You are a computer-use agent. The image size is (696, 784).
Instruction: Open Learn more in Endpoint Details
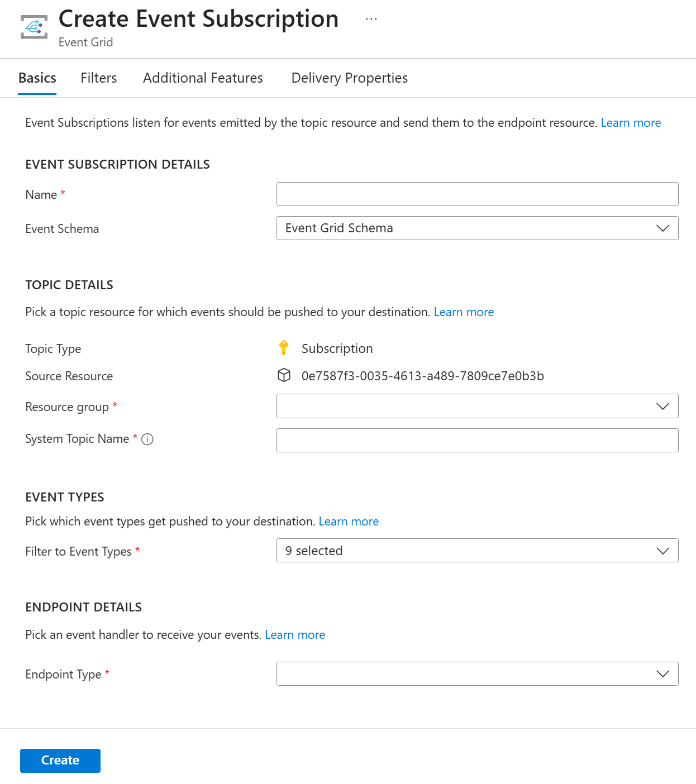click(x=295, y=635)
